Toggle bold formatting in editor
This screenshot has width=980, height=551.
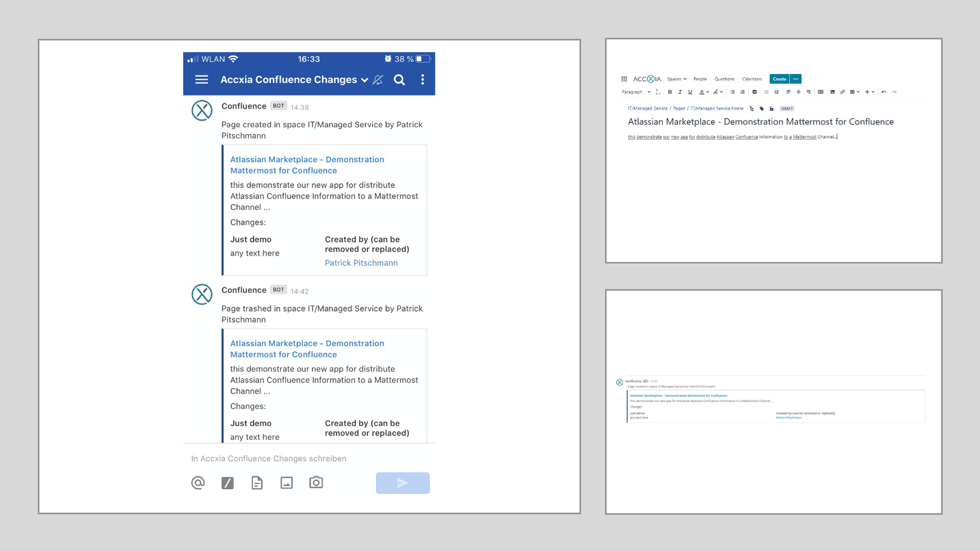pos(670,92)
